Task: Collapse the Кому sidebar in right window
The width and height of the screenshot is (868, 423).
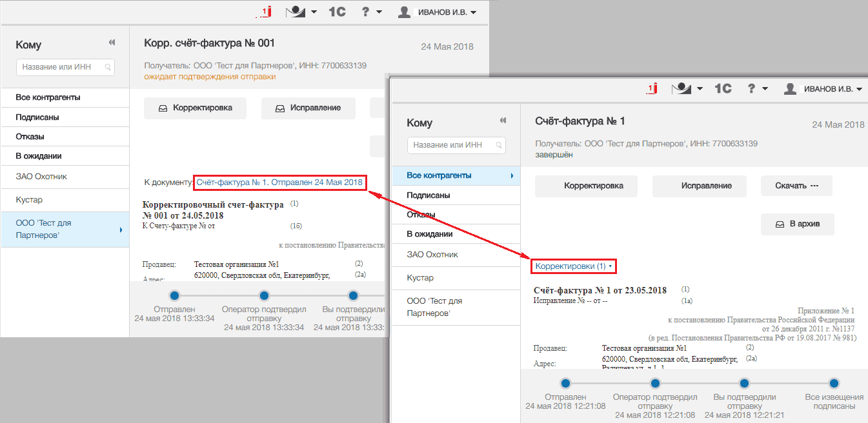Action: 503,120
